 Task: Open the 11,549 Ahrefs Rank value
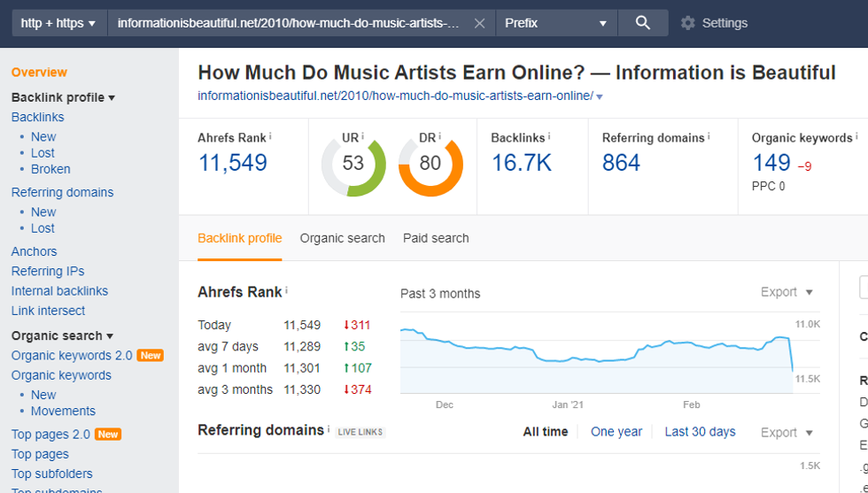232,163
